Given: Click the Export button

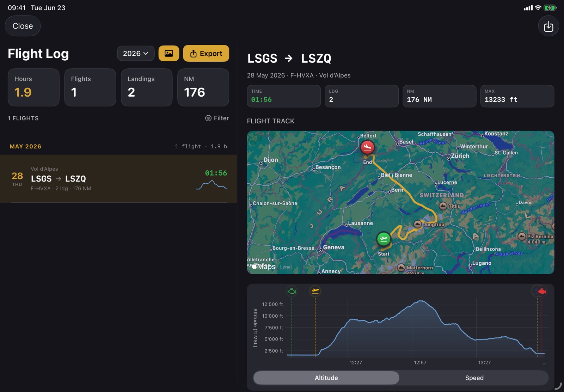Looking at the screenshot, I should click(x=206, y=54).
